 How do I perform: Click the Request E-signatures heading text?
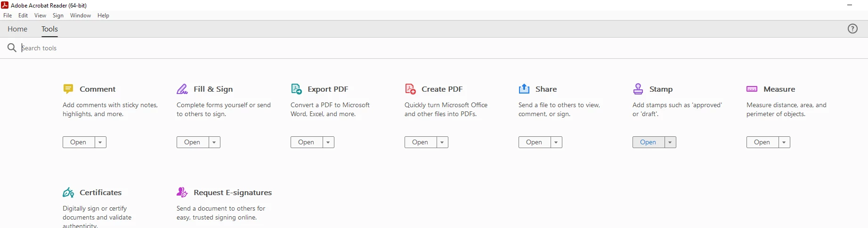click(233, 192)
